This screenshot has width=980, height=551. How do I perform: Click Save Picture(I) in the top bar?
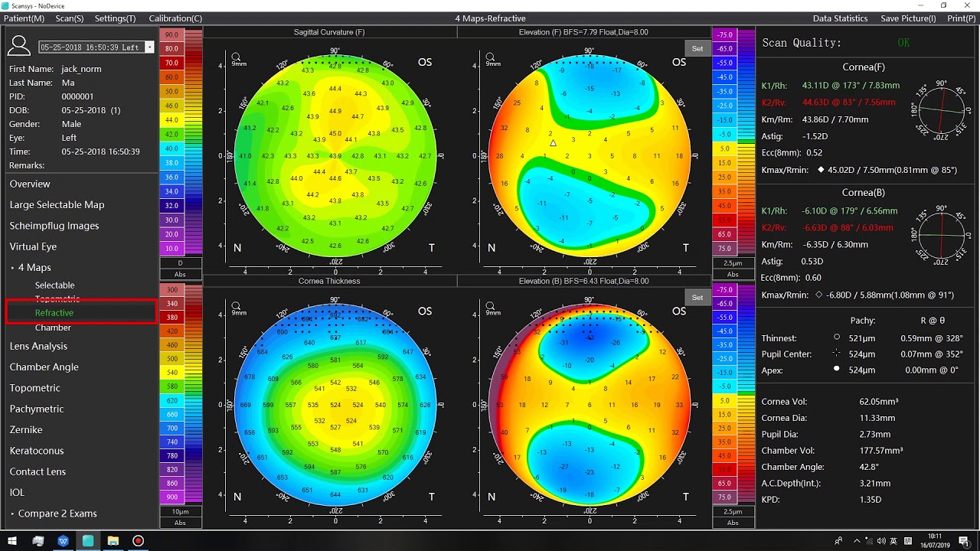pos(908,18)
